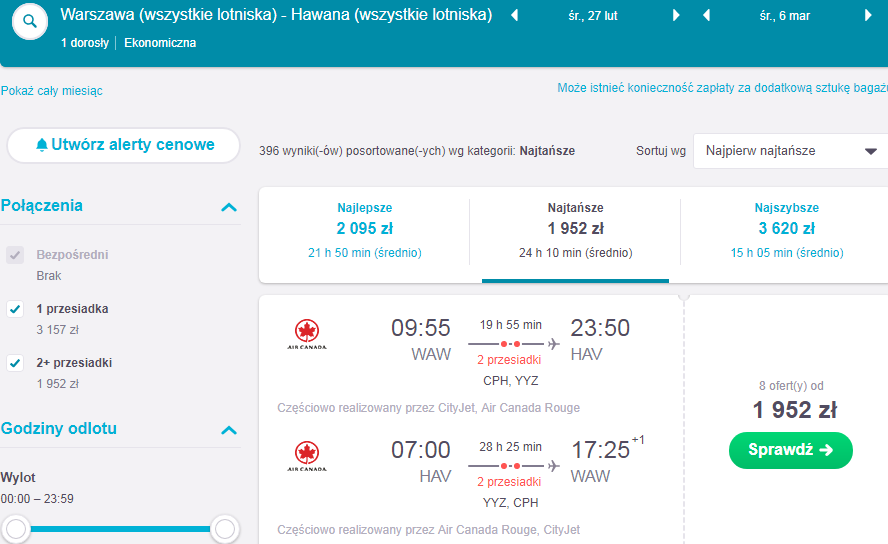Open the Sortuj wg dropdown
Screen dimensions: 888x544
(791, 151)
